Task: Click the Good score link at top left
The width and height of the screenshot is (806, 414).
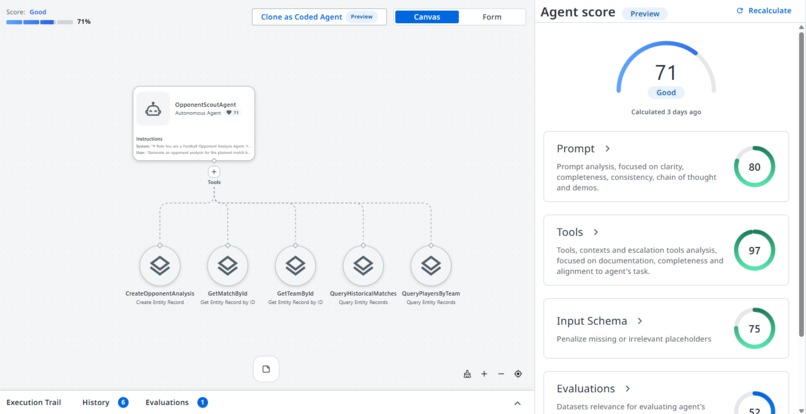Action: coord(38,12)
